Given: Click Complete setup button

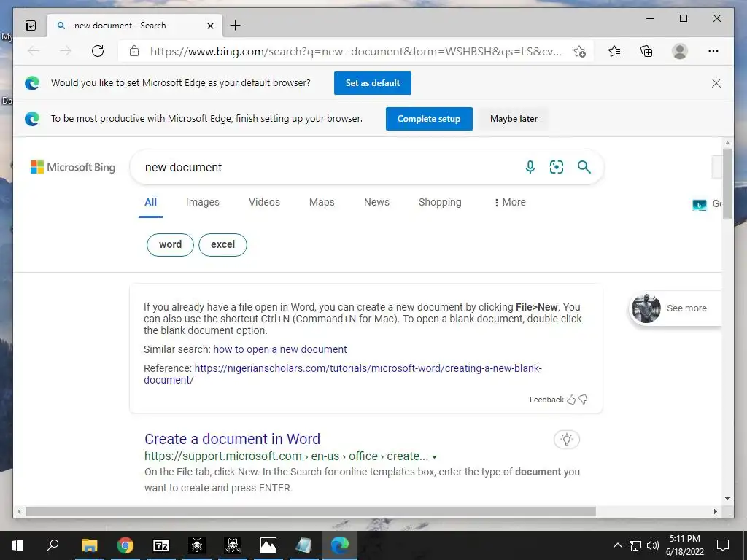Looking at the screenshot, I should point(429,119).
